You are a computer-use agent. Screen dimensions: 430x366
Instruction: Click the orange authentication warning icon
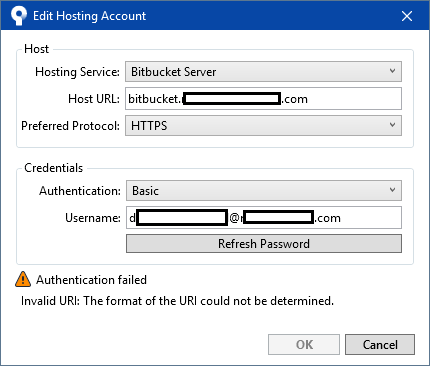point(23,279)
